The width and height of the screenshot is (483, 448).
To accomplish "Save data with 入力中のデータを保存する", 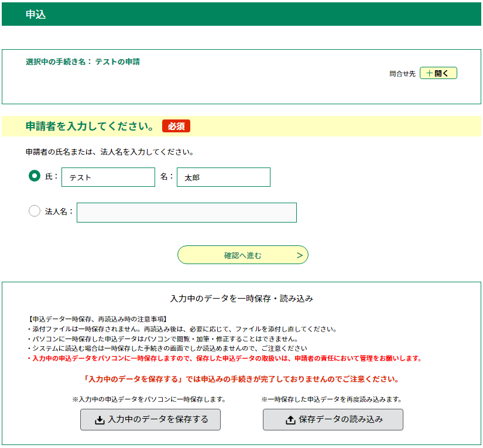I will pyautogui.click(x=150, y=420).
